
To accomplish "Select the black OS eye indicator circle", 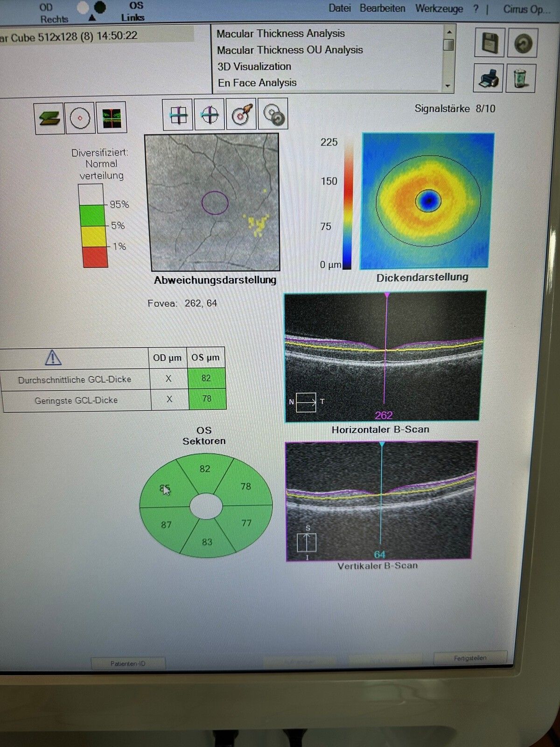I will 99,7.
